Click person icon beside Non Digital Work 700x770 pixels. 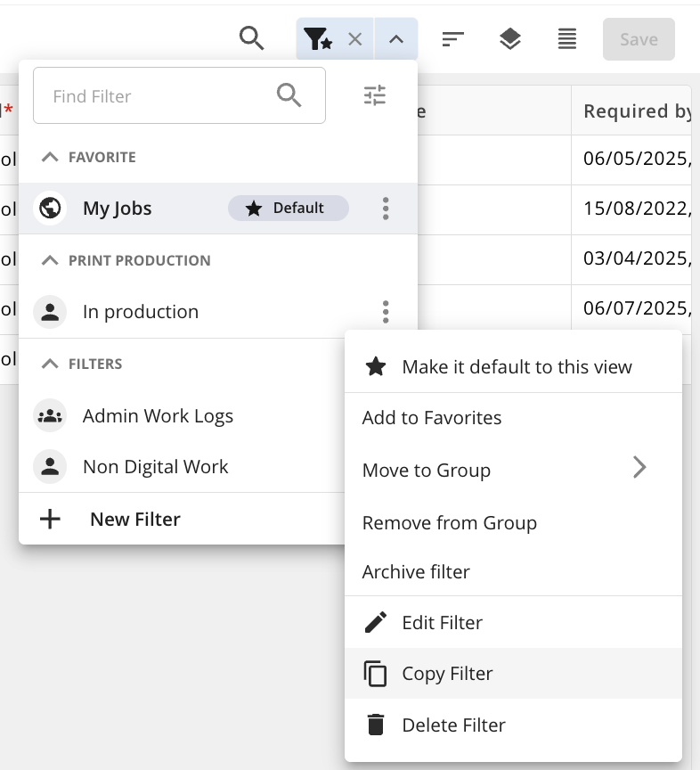tap(50, 466)
